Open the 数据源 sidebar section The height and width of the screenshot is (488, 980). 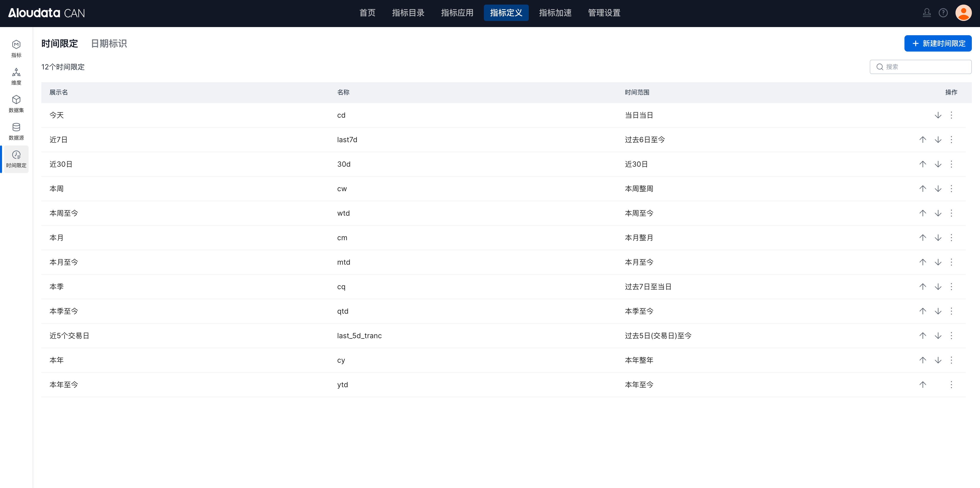coord(16,131)
